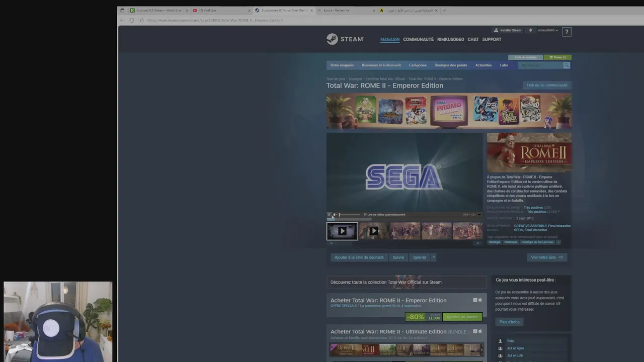Image resolution: width=644 pixels, height=362 pixels.
Task: Open the CHAT menu item
Action: pyautogui.click(x=473, y=39)
